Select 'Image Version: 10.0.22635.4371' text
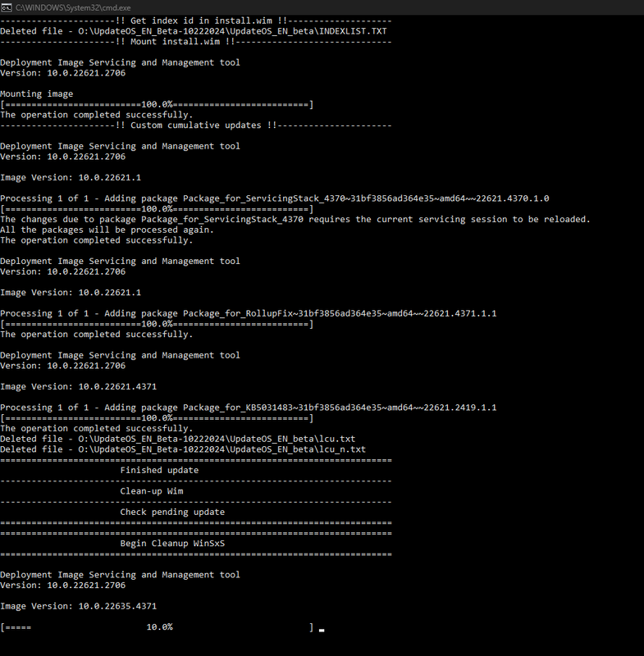The image size is (644, 656). [x=78, y=606]
